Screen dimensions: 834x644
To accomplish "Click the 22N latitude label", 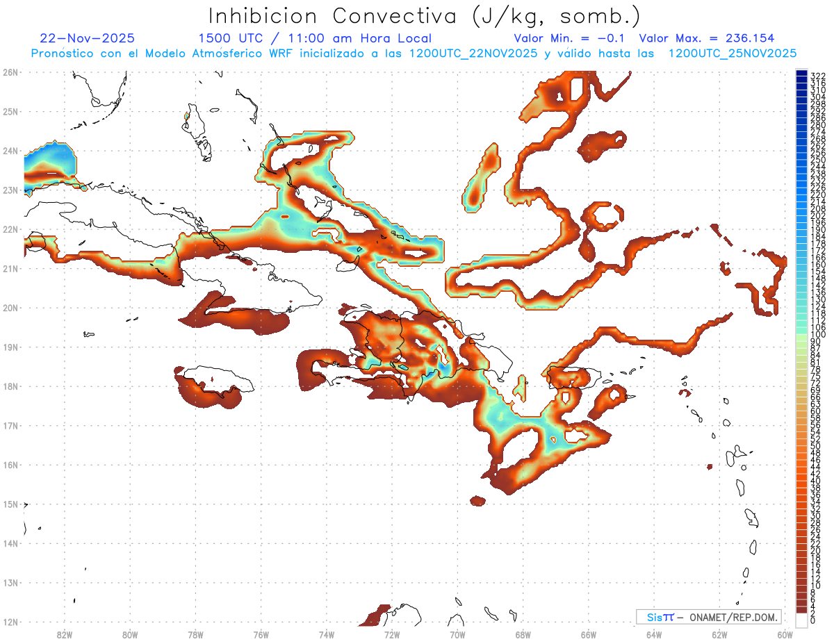I will [10, 229].
